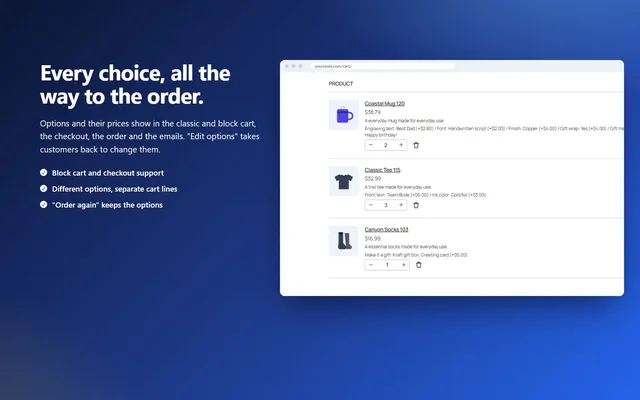640x400 pixels.
Task: Remove Classic Tee 115 with trash icon
Action: [416, 205]
